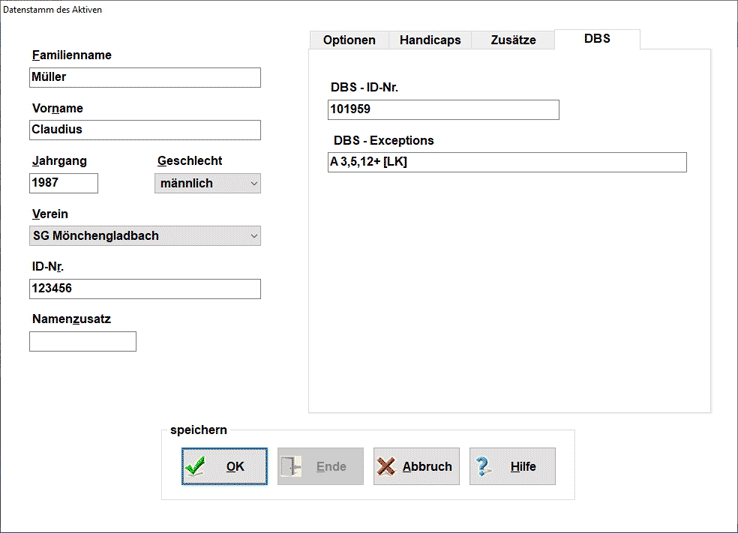Click the DBS - Exceptions label
The width and height of the screenshot is (738, 533).
point(382,140)
